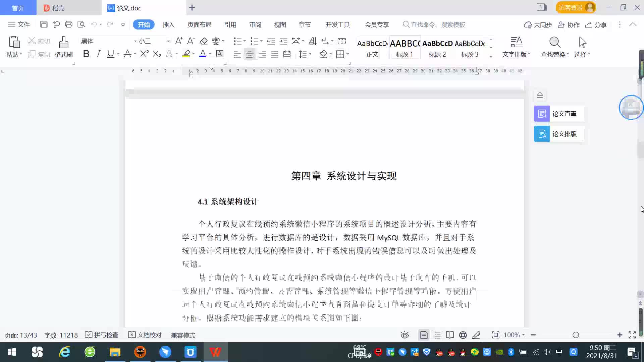Add character border icon
644x362 pixels.
pos(220,54)
